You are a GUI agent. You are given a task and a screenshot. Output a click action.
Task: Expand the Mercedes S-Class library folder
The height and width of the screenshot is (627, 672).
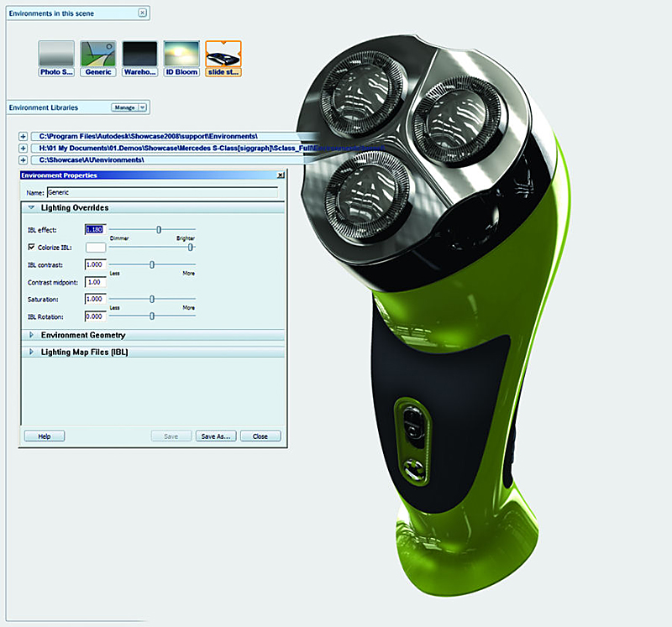pyautogui.click(x=24, y=148)
